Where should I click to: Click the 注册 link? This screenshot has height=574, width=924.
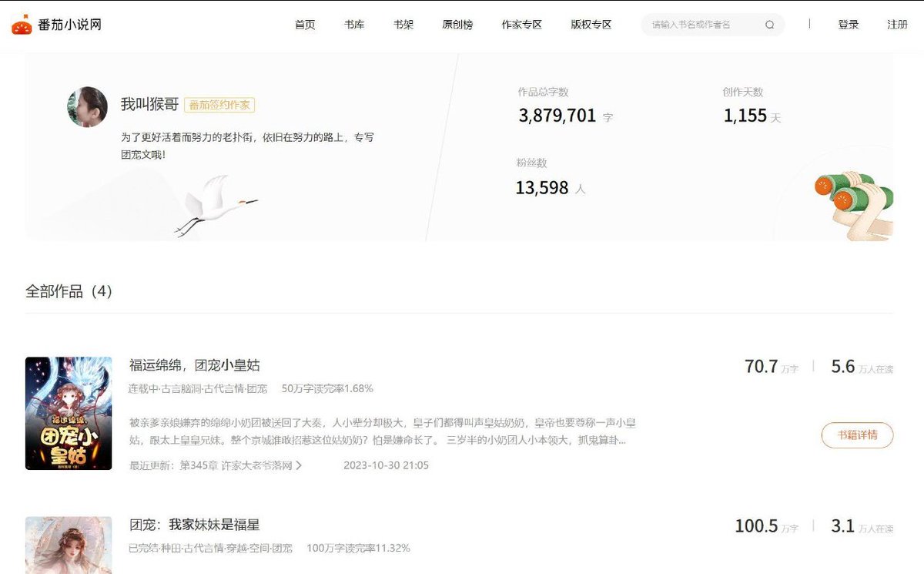pos(897,25)
